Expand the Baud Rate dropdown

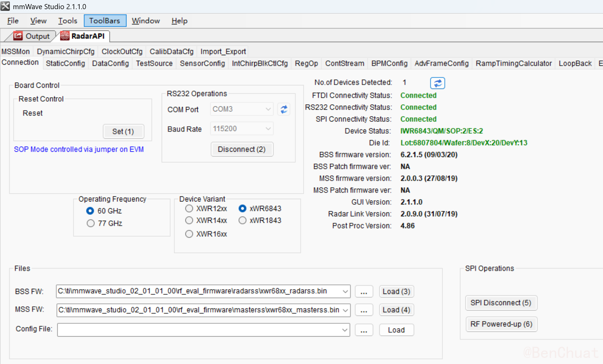click(268, 129)
